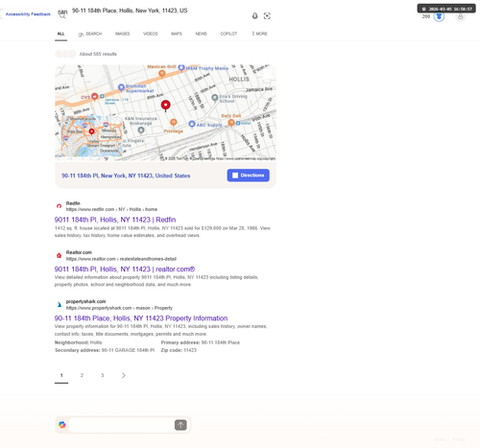The image size is (480, 448).
Task: Click the CVS marker on the map
Action: [x=94, y=96]
